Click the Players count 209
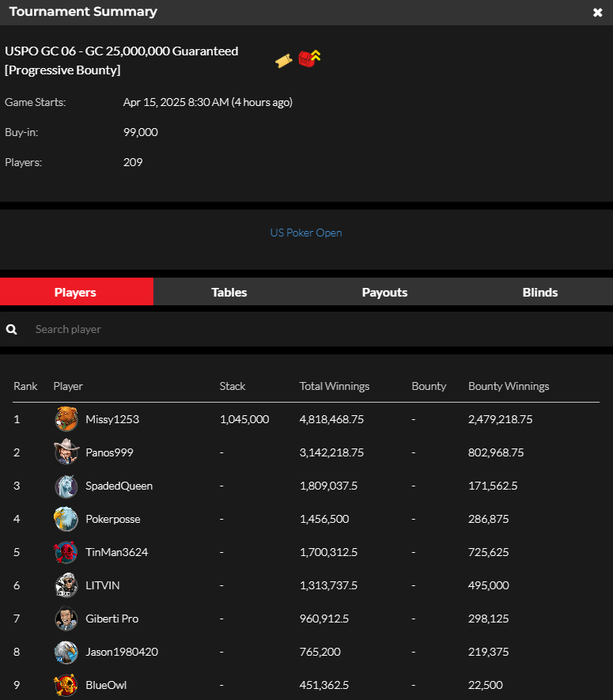Viewport: 613px width, 700px height. coord(133,162)
